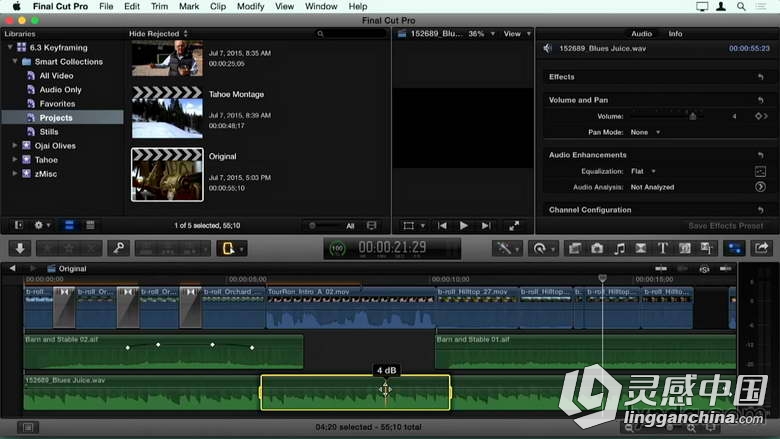Expand the Tahoe event
780x439 pixels.
[x=15, y=160]
